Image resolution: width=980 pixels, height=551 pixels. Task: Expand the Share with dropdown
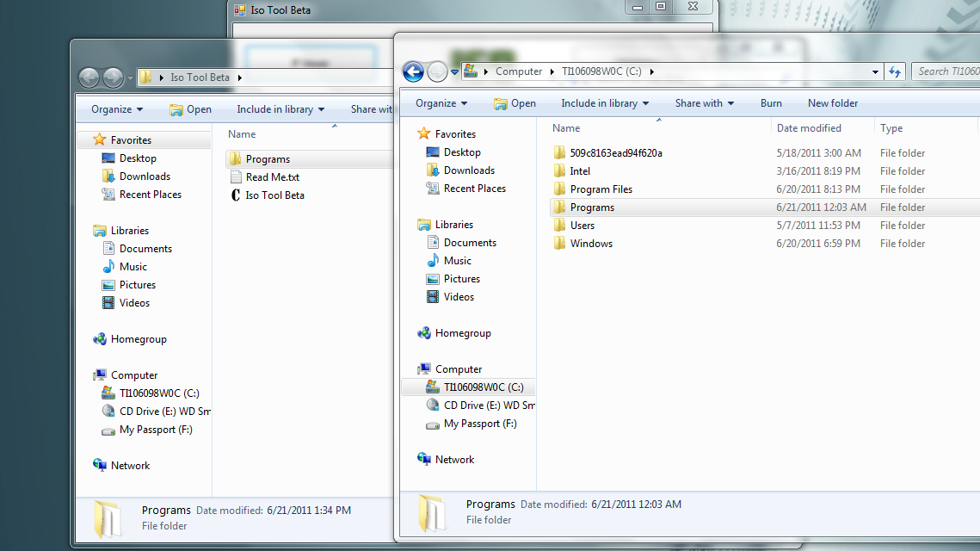704,102
